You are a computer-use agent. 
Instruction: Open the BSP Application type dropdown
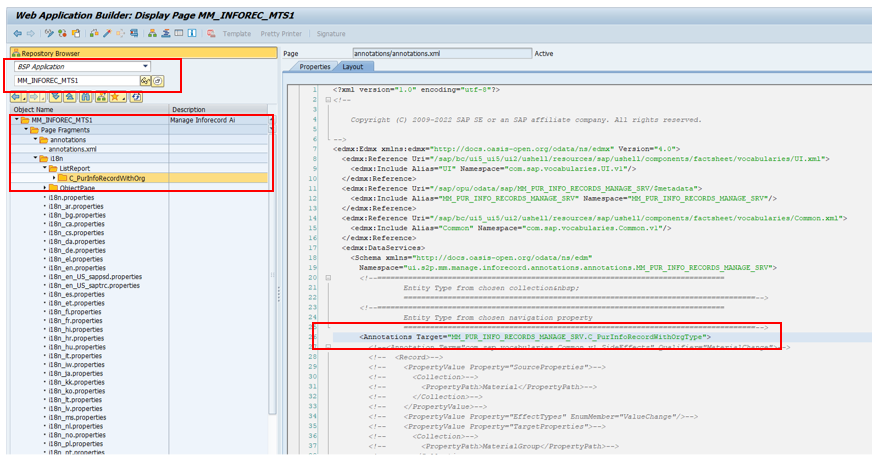[146, 66]
